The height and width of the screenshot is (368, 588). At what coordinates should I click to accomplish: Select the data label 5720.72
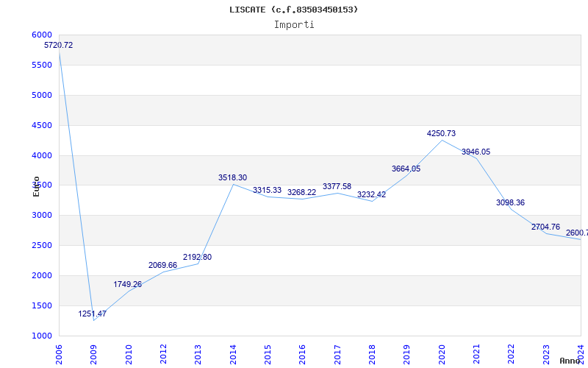[x=59, y=45]
